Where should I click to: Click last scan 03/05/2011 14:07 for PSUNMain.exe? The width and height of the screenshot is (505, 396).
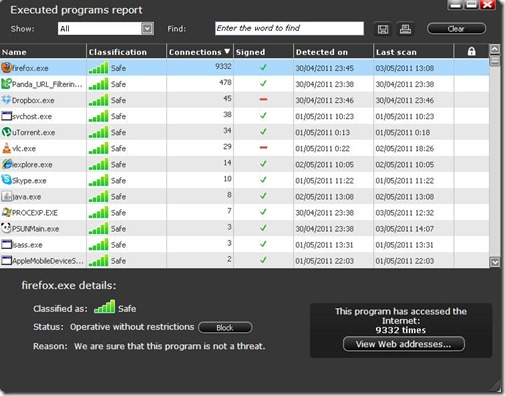[x=404, y=229]
